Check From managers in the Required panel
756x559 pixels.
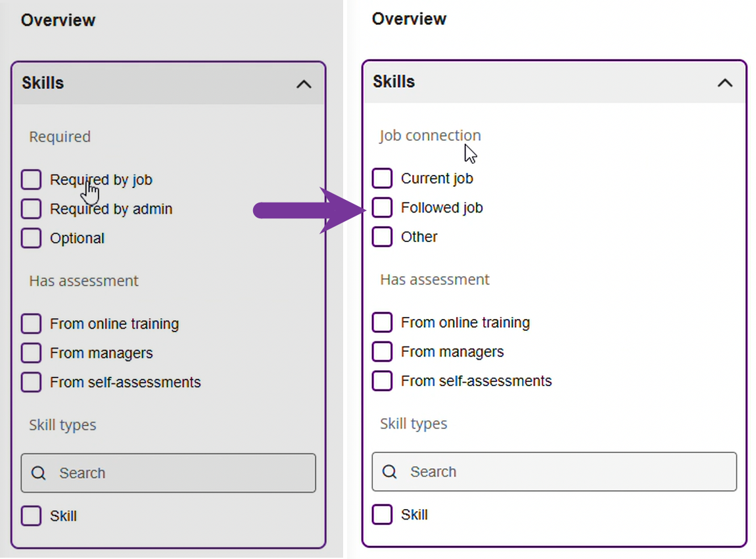[31, 353]
